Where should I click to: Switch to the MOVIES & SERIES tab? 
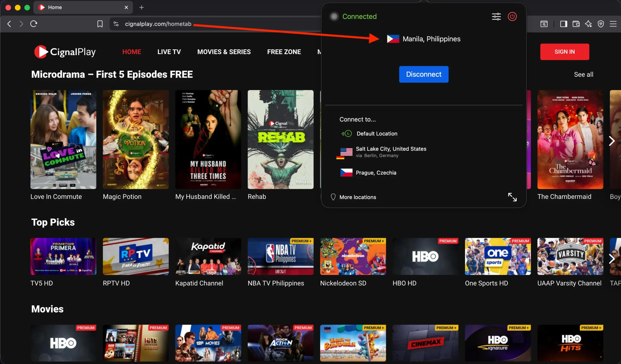click(224, 52)
